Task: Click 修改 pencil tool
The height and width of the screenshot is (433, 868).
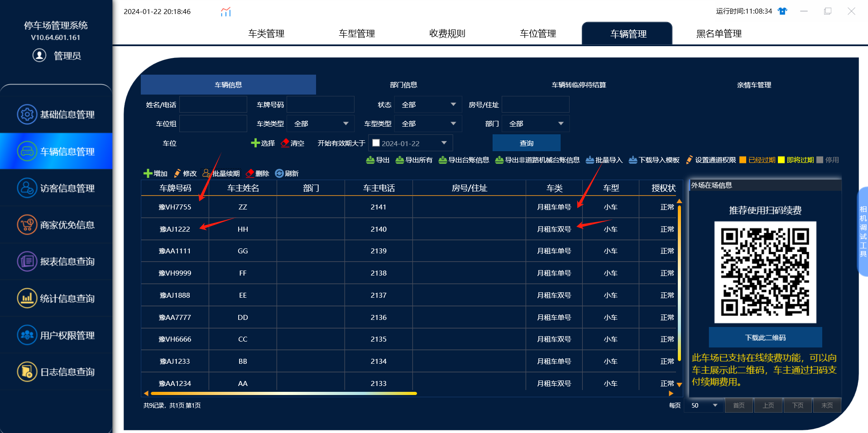Action: [185, 173]
